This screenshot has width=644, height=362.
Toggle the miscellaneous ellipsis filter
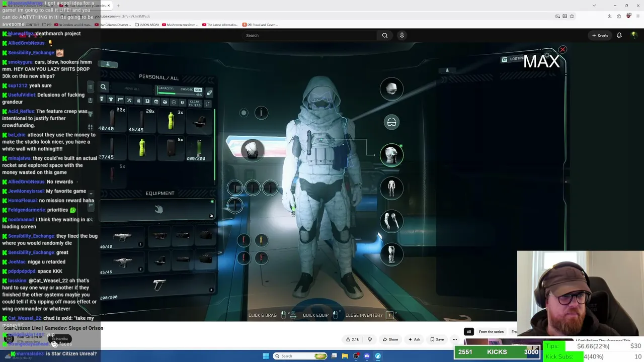click(174, 102)
